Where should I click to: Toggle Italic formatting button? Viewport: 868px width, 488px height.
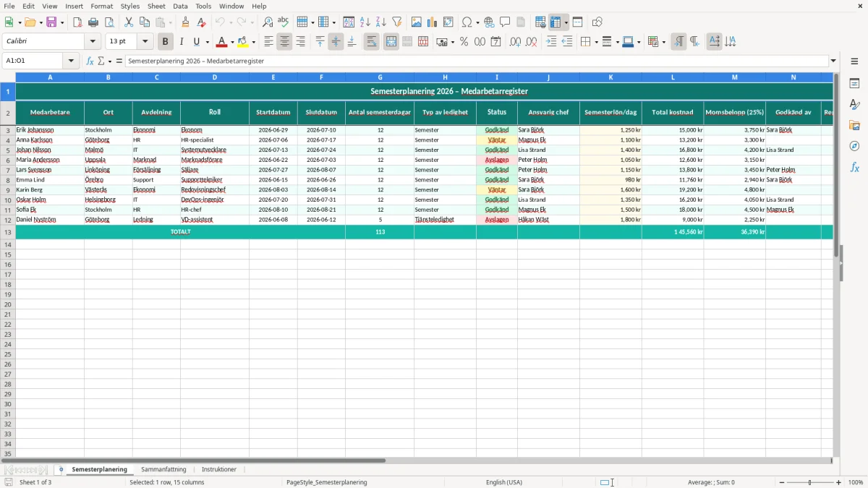pyautogui.click(x=182, y=42)
